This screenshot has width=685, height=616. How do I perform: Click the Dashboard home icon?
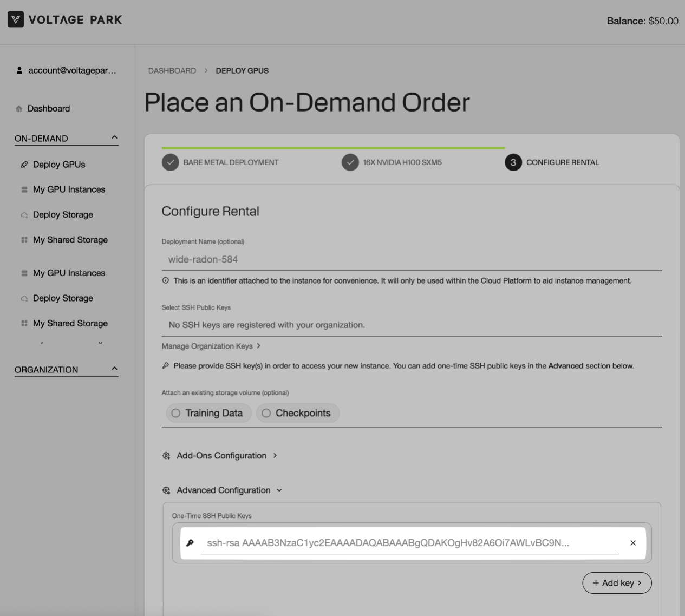tap(19, 109)
